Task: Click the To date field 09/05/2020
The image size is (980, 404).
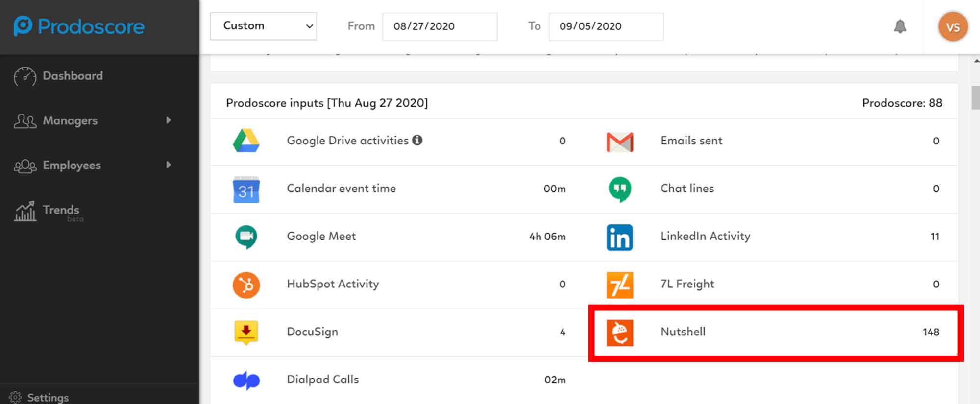Action: tap(606, 26)
